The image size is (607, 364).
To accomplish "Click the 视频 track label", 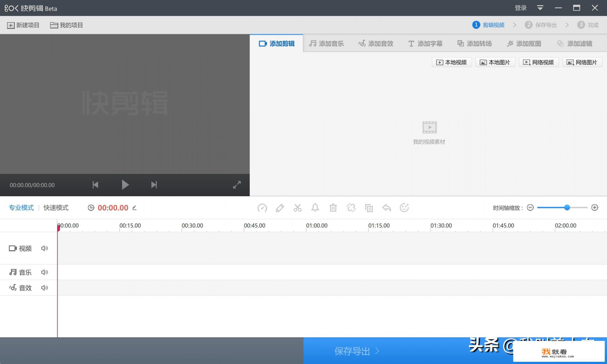I will [20, 248].
